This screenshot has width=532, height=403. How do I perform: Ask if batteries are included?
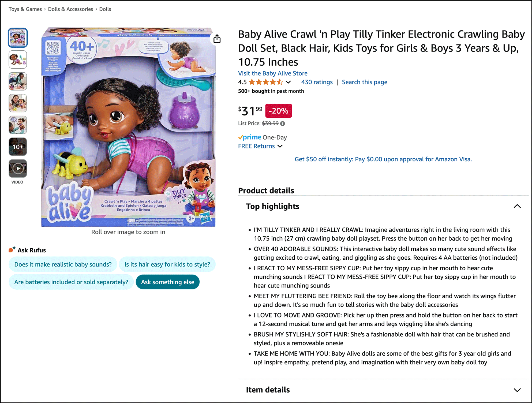71,282
